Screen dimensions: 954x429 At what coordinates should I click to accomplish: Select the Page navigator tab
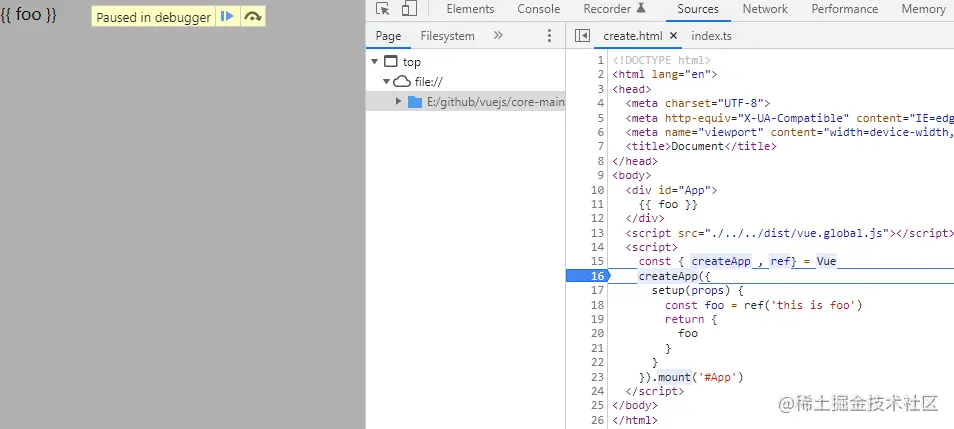pyautogui.click(x=388, y=36)
